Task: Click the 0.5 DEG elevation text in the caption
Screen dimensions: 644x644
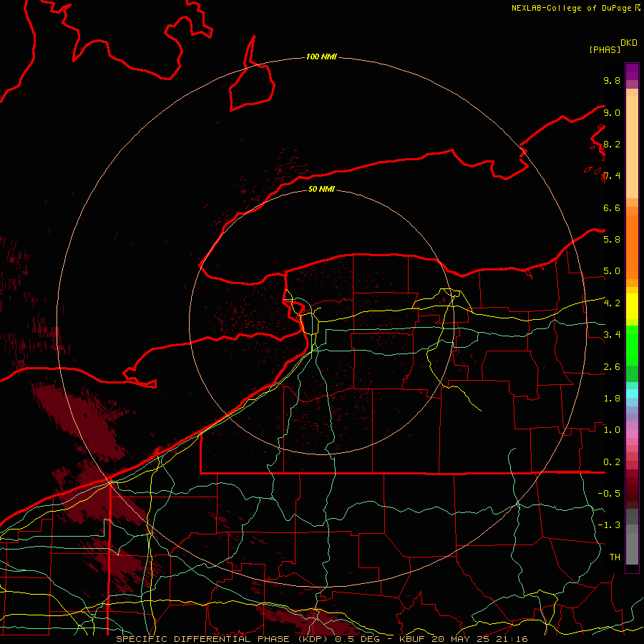Action: click(357, 639)
